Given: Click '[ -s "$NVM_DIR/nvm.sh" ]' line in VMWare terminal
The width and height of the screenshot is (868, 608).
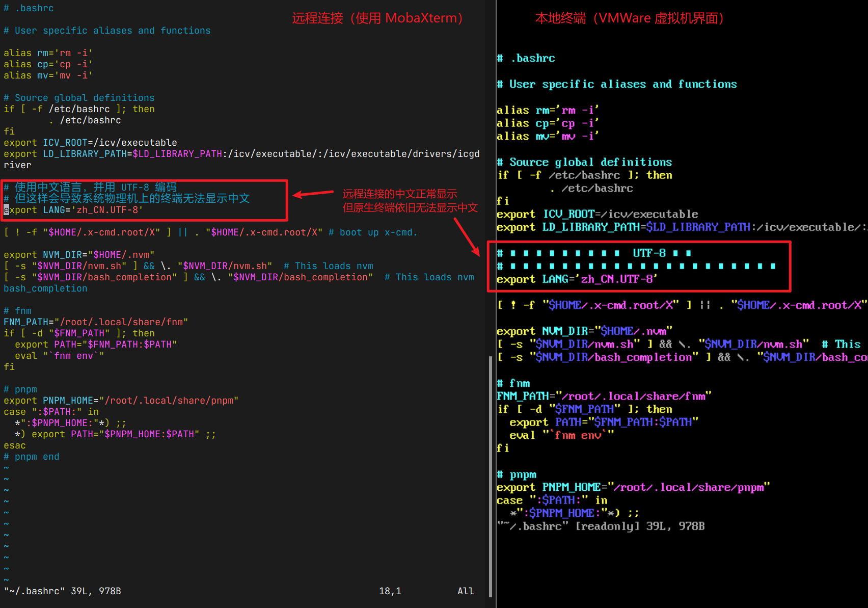Looking at the screenshot, I should [679, 345].
